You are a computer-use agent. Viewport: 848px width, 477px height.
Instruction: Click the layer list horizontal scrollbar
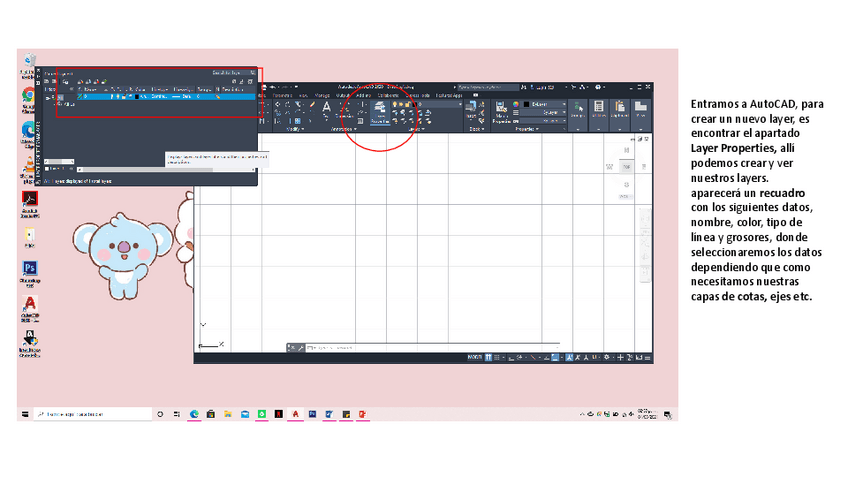166,169
